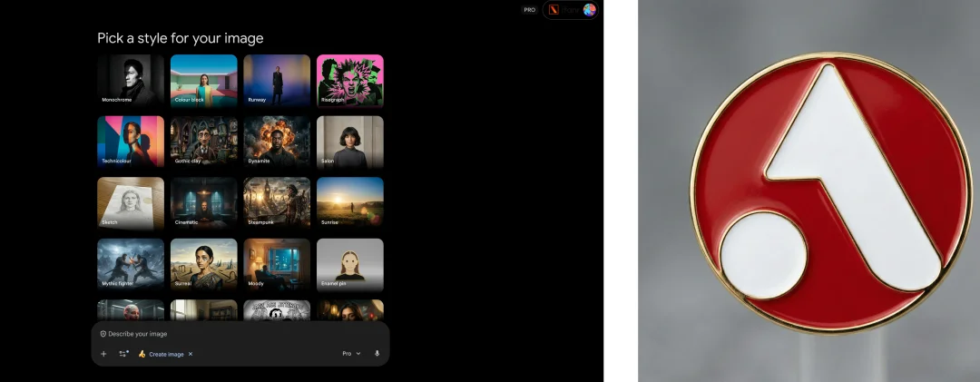Open the tools sliders icon
980x382 pixels.
[x=123, y=354]
